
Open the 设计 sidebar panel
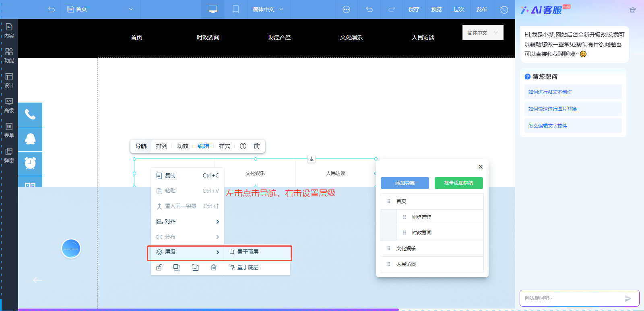[x=9, y=81]
